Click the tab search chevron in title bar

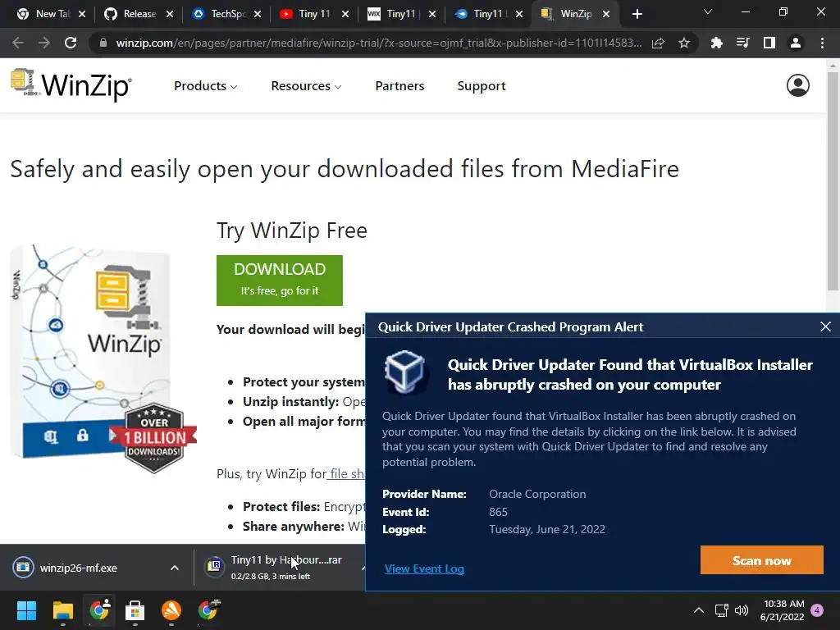pyautogui.click(x=708, y=11)
